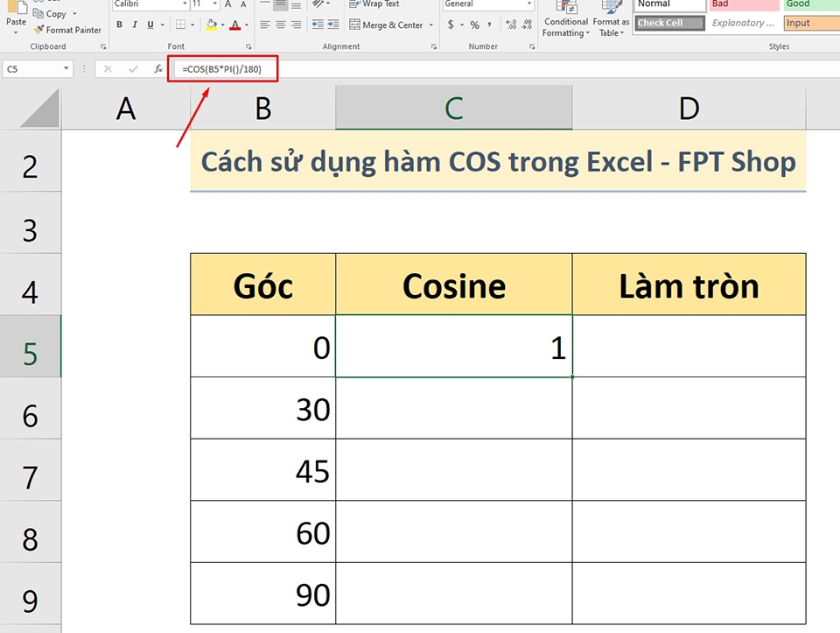This screenshot has width=840, height=633.
Task: Open the Format as Table menu
Action: point(611,22)
